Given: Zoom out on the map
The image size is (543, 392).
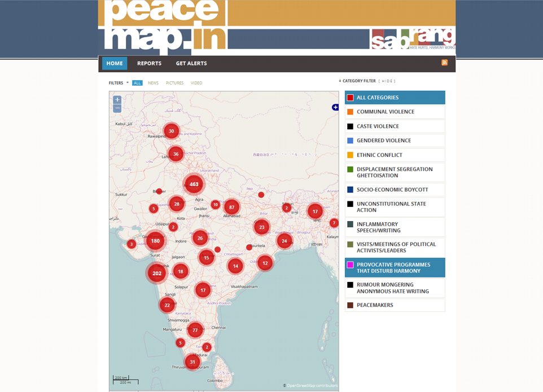Looking at the screenshot, I should pos(117,108).
